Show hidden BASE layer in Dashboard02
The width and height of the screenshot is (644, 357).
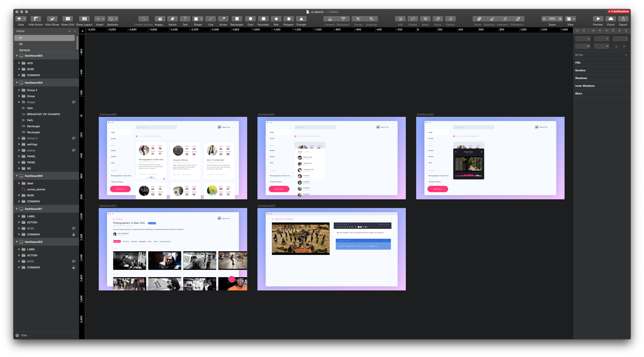coord(74,261)
